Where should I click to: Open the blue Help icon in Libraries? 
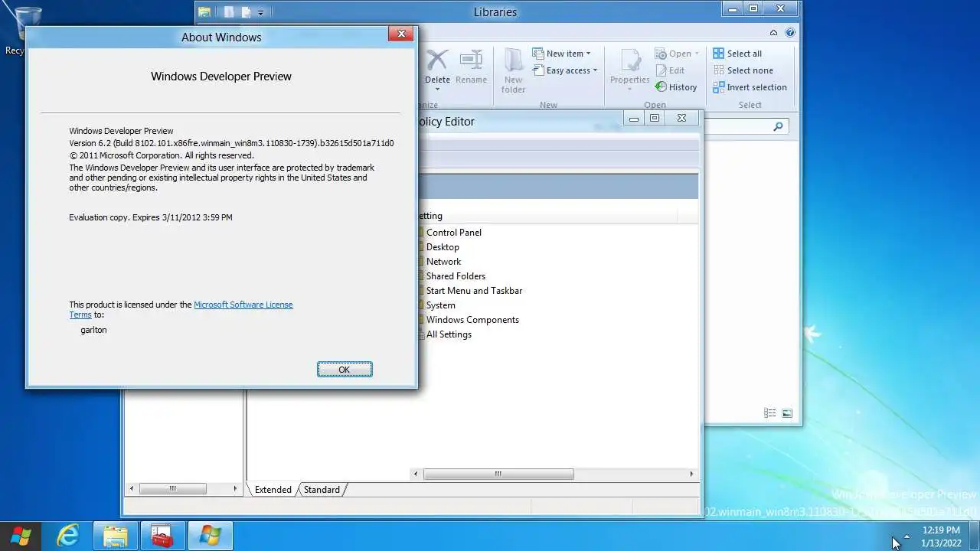(x=789, y=33)
